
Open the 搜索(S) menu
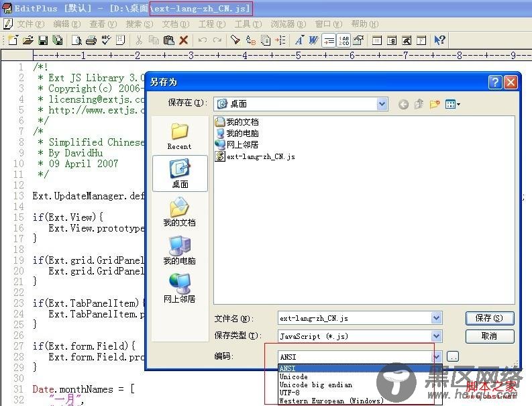(139, 23)
